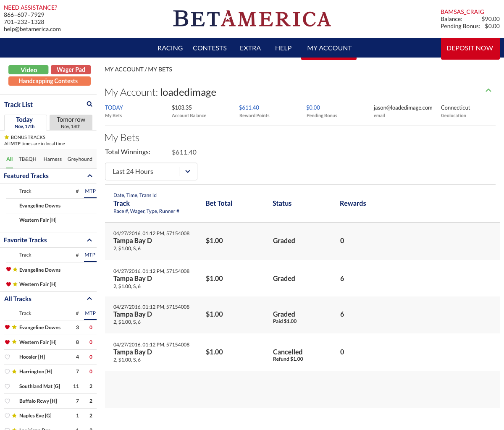Click the Graded bet marked Paid $1.00

(302, 314)
